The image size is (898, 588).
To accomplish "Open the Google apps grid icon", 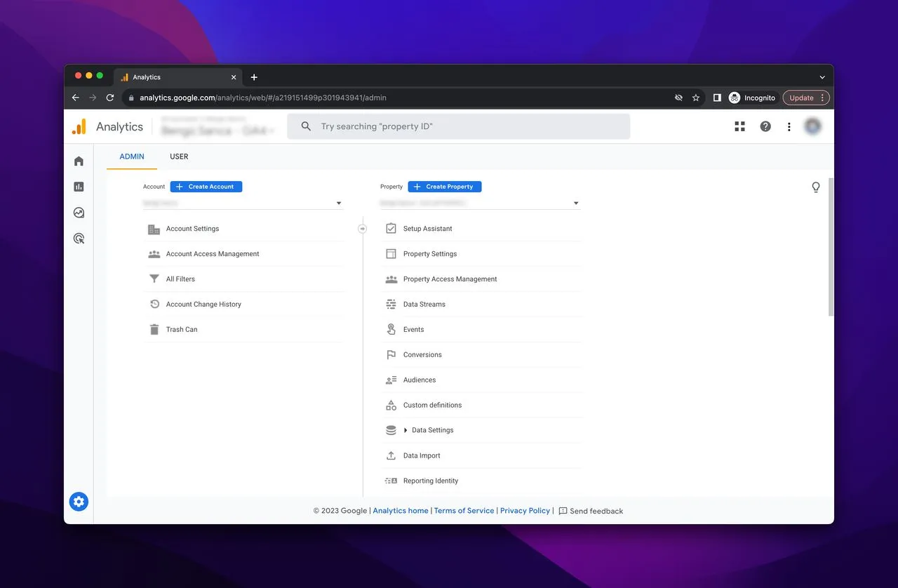I will tap(739, 126).
